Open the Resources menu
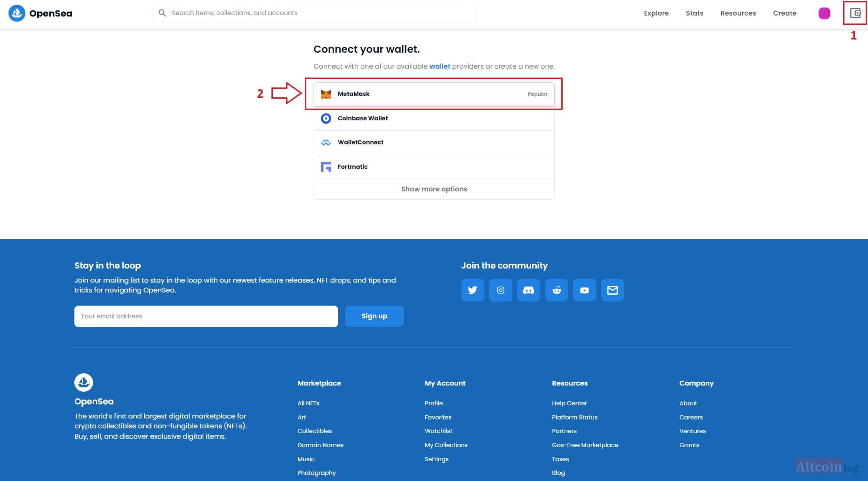Screen dimensions: 868x481 [738, 13]
